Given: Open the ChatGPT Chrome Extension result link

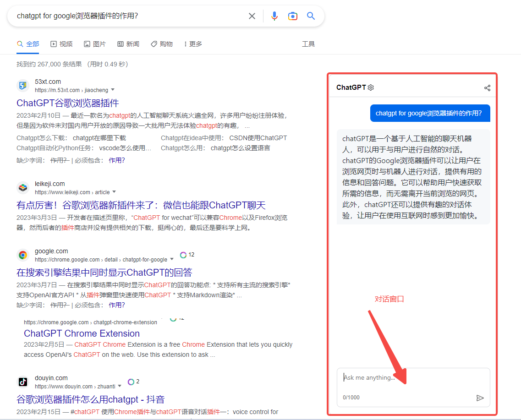Looking at the screenshot, I should pos(82,333).
